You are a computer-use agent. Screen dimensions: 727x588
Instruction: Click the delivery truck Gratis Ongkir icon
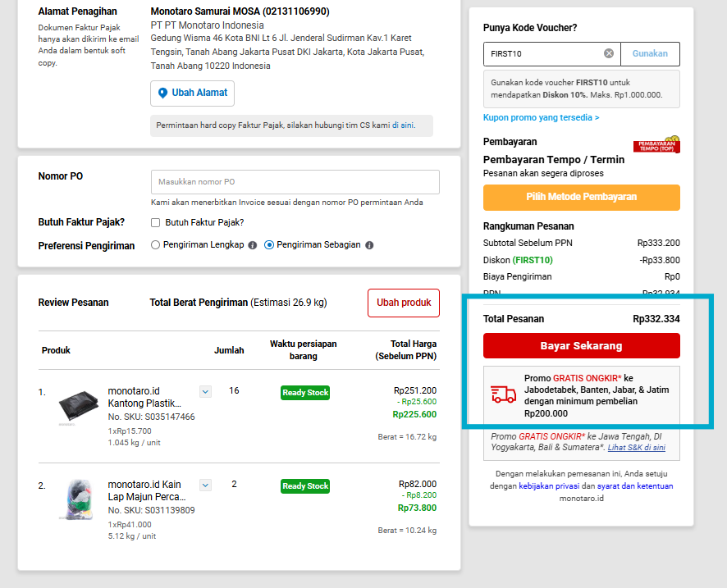pos(504,394)
